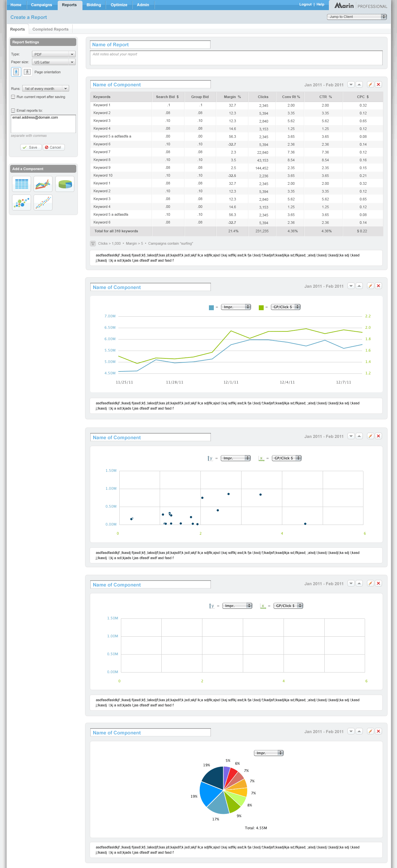397x868 pixels.
Task: Open the Runs schedule dropdown
Action: (x=46, y=89)
